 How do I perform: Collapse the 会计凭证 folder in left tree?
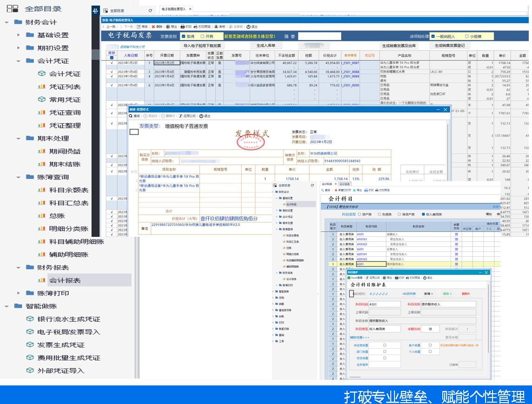(18, 61)
